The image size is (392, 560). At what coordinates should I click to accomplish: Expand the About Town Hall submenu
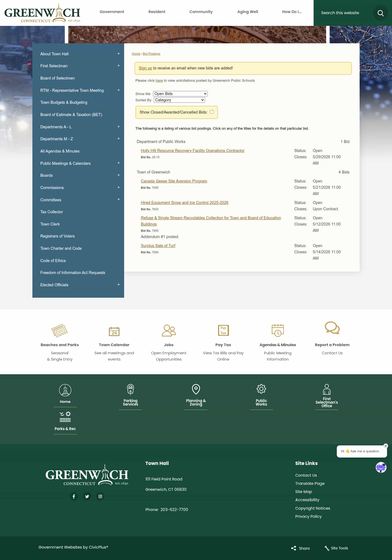(x=118, y=54)
